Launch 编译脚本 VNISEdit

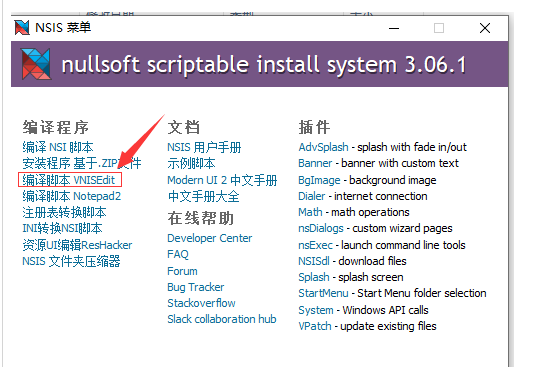69,180
